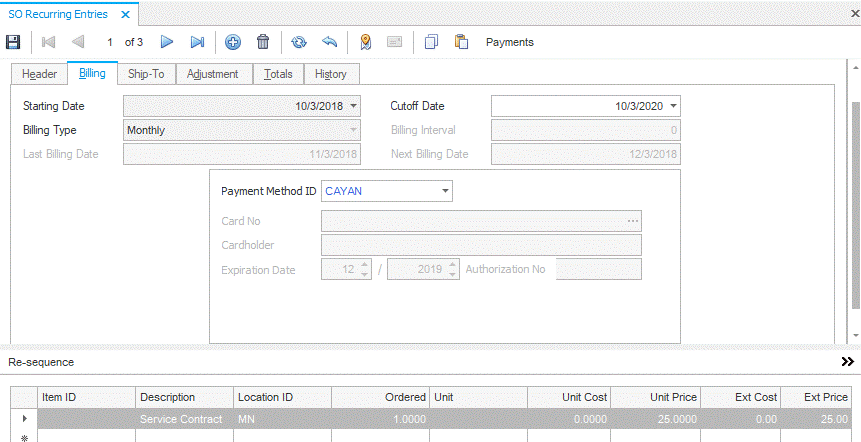Click the Unit Cost column header
861x442 pixels.
point(569,397)
